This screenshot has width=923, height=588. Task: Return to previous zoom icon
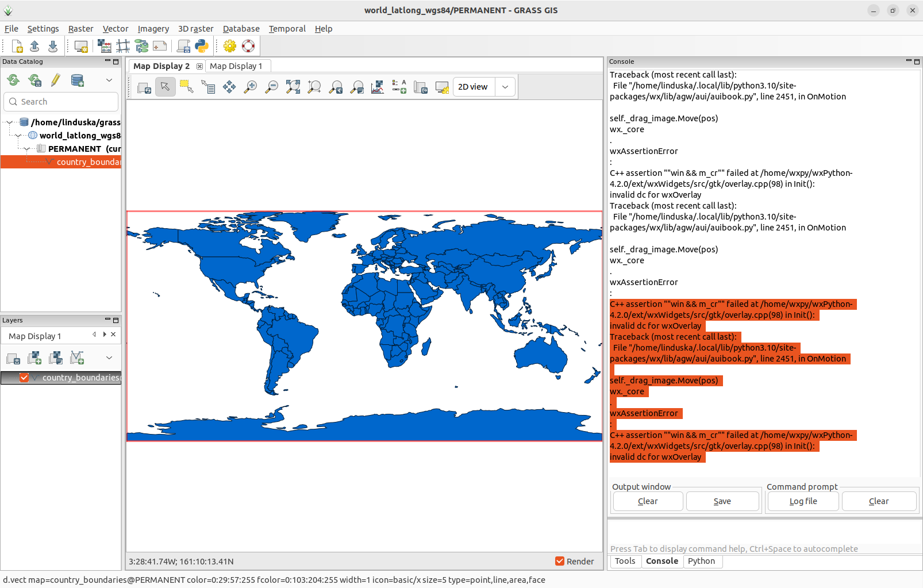[336, 87]
